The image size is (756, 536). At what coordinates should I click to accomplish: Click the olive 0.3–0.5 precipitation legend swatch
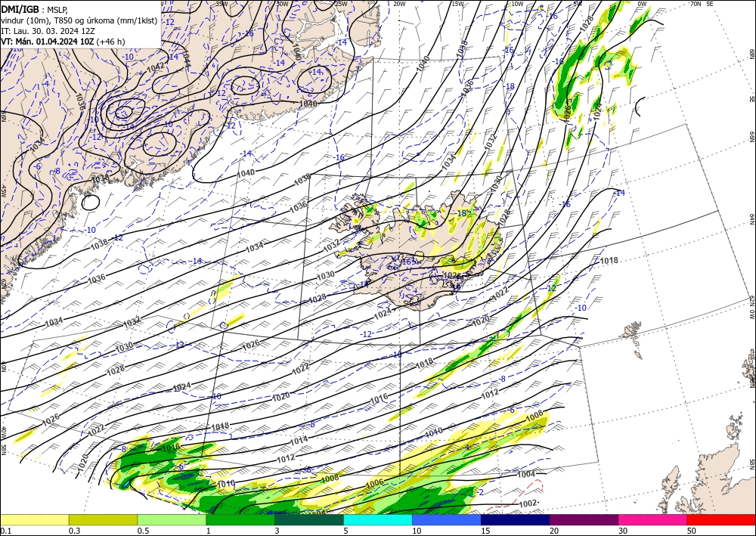[x=103, y=519]
